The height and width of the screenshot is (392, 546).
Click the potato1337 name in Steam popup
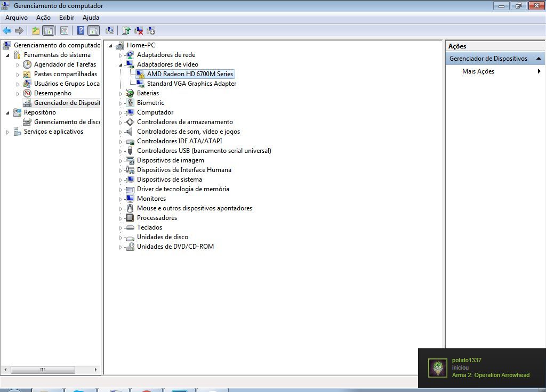pos(467,361)
